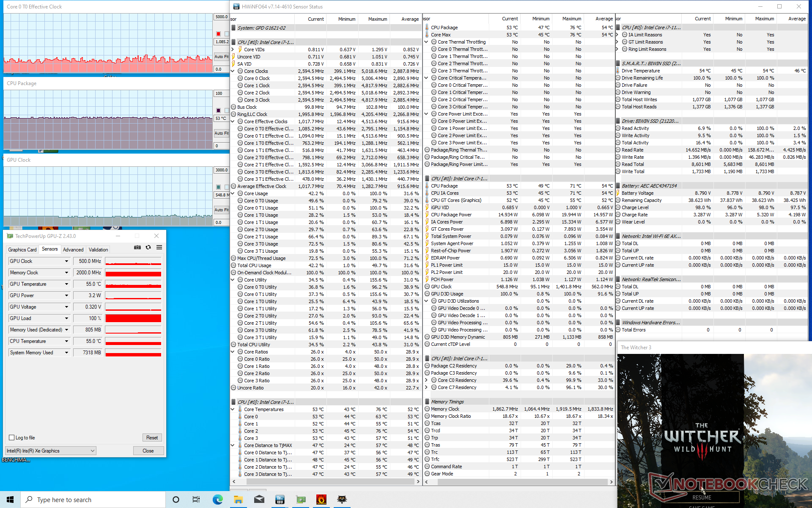Click the 3000.0 maximum field in GPU Clock graph
812x508 pixels.
coord(221,170)
